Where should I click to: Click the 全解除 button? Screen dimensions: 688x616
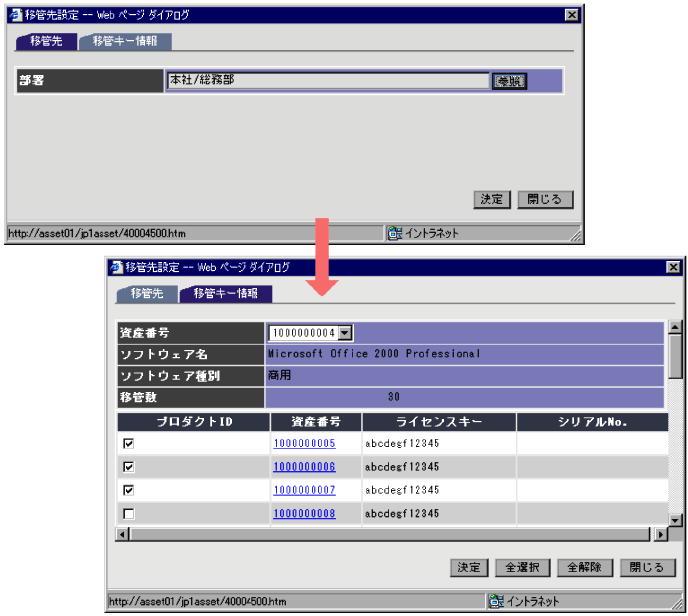pos(584,568)
